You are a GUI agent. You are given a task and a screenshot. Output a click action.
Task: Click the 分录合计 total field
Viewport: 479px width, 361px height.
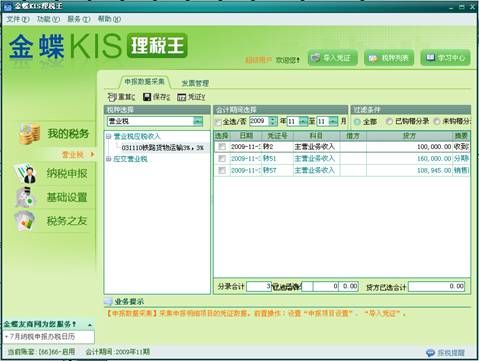pyautogui.click(x=259, y=286)
